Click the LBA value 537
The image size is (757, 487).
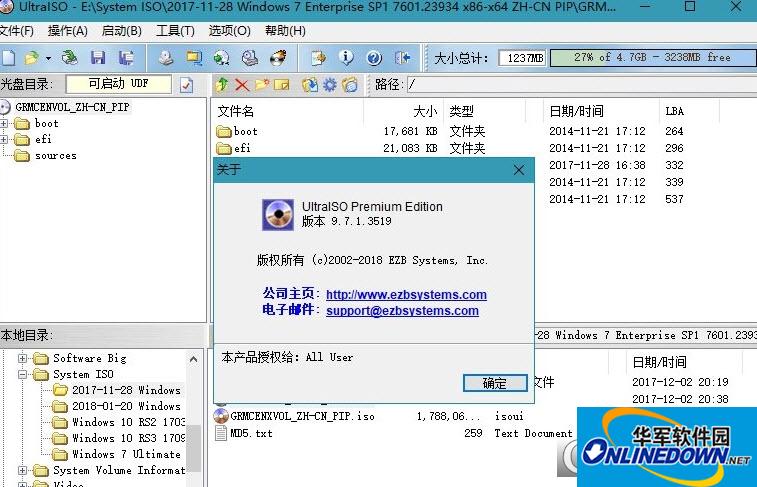pyautogui.click(x=674, y=199)
